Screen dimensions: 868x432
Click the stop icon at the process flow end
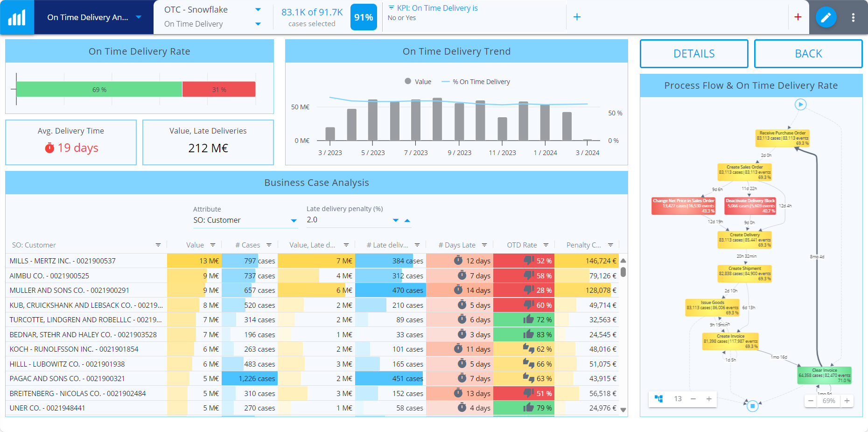752,406
